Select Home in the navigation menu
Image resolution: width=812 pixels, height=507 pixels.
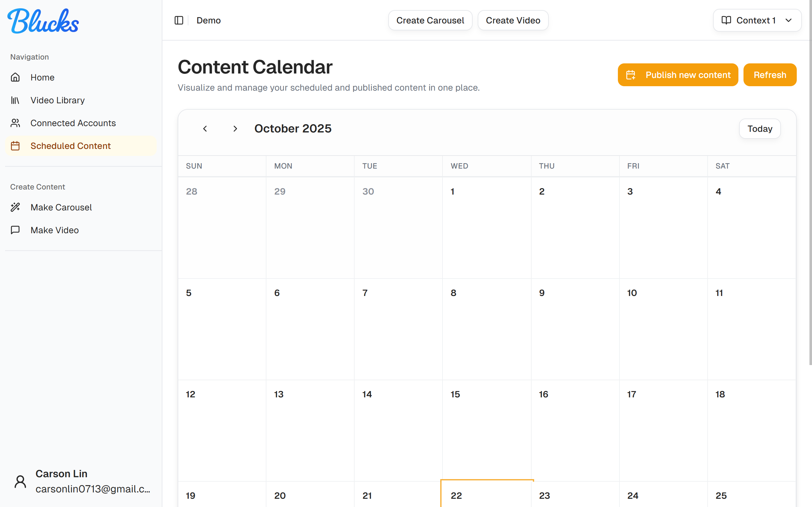42,77
